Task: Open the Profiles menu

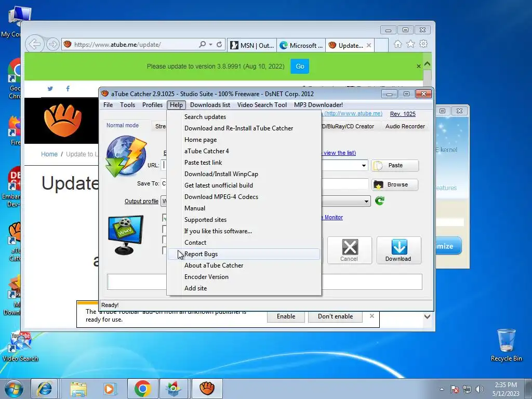Action: coord(152,105)
